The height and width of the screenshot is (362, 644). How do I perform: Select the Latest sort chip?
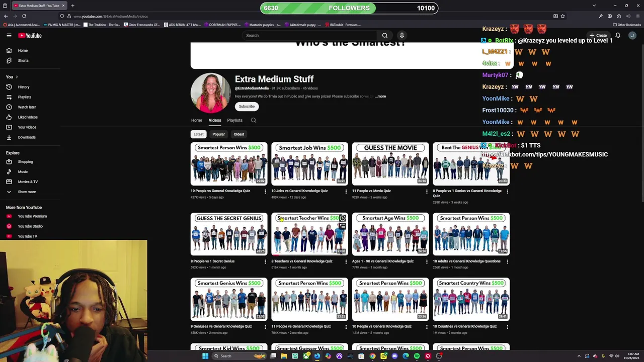(x=199, y=134)
